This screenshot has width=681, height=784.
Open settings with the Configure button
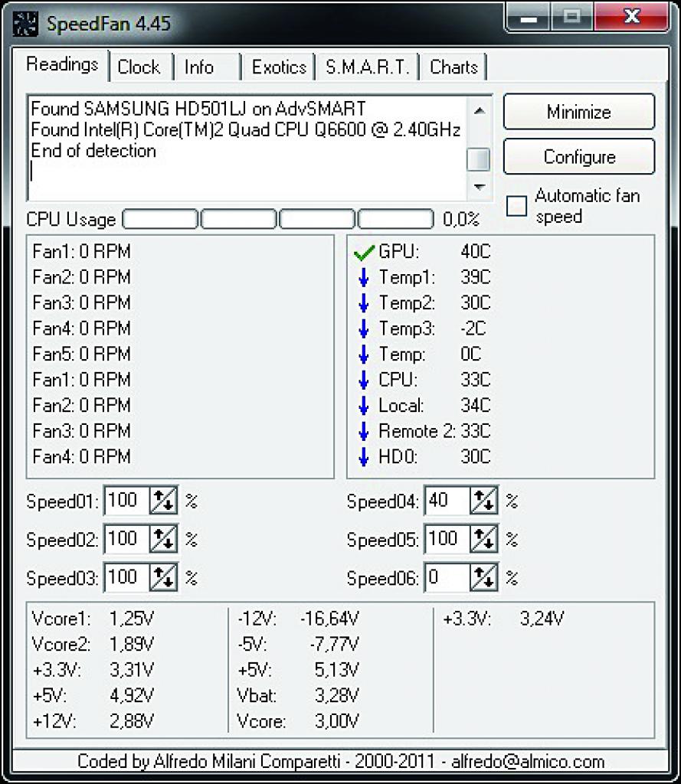579,156
